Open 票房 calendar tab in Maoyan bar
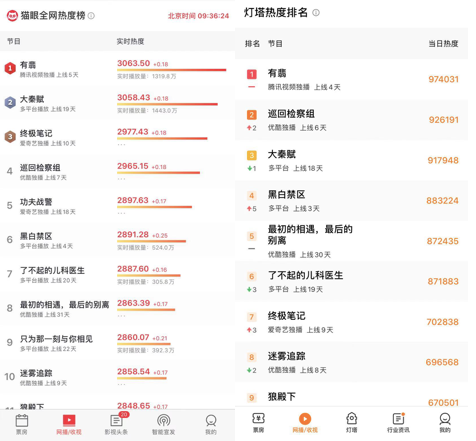 click(x=22, y=424)
